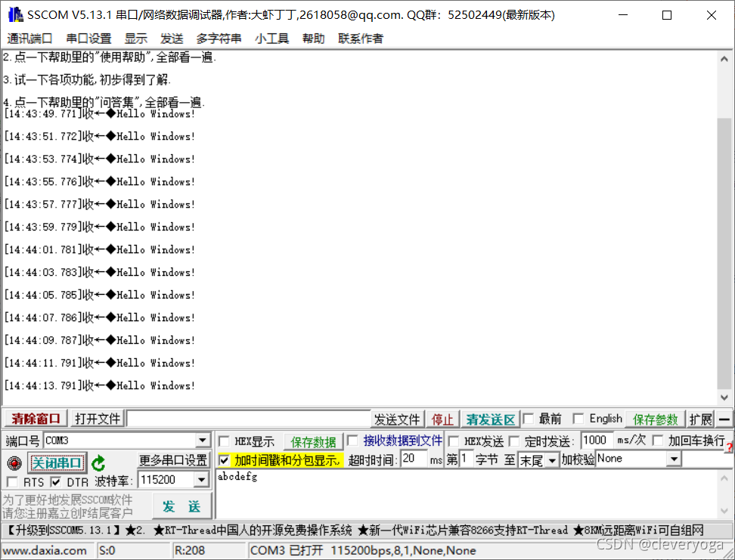Disable the timestamp and packet display checkbox

pos(225,460)
